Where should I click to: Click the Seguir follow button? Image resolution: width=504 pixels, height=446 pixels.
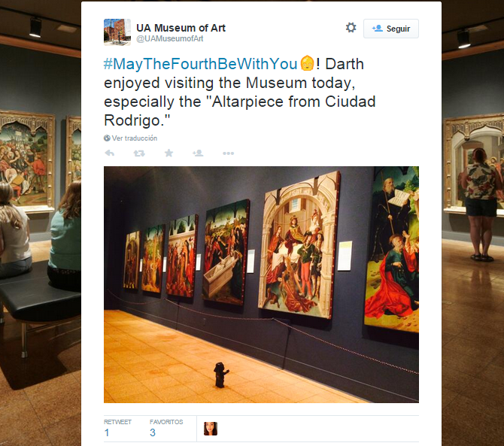pyautogui.click(x=391, y=29)
